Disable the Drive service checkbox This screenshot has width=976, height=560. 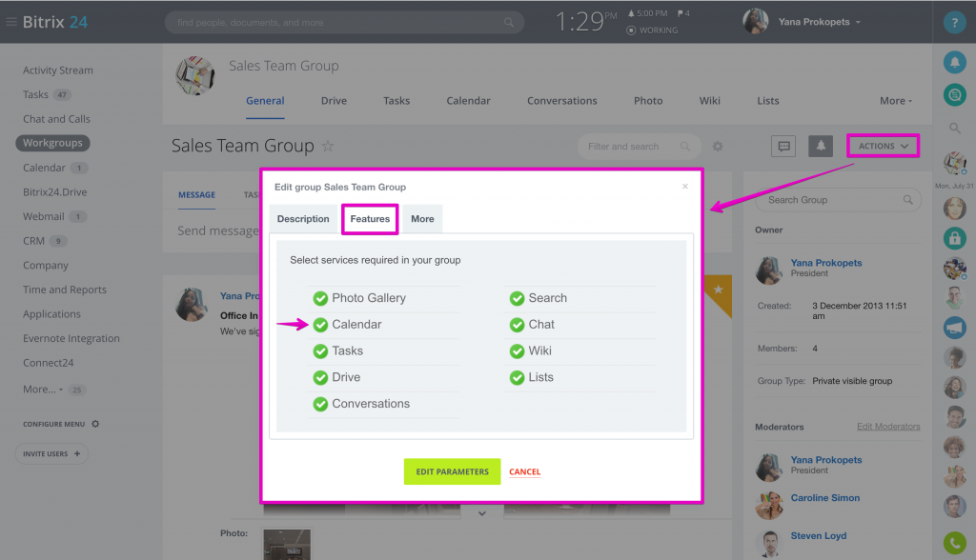(320, 378)
